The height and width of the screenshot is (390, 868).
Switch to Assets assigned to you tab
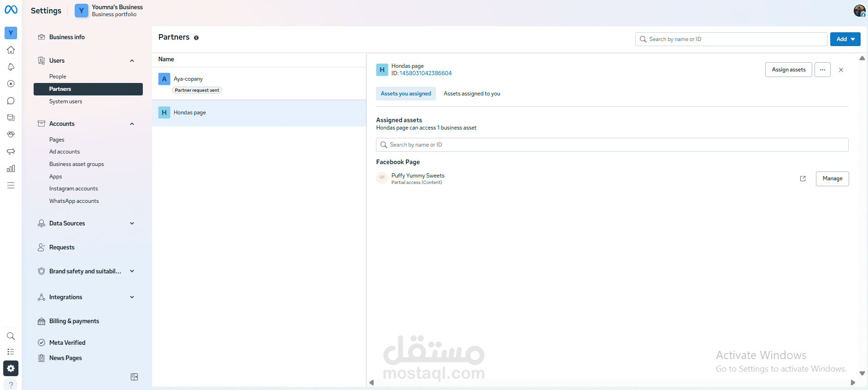(x=472, y=94)
